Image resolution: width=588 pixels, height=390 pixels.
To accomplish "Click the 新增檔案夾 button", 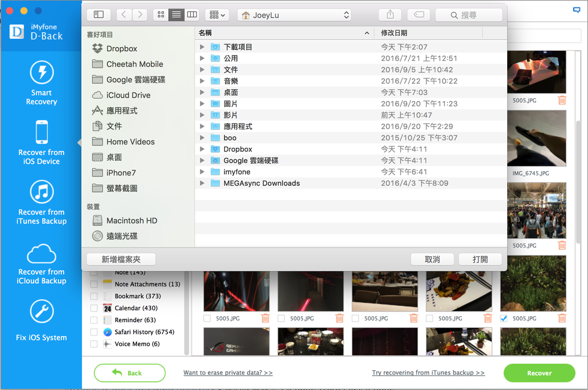I will click(121, 259).
